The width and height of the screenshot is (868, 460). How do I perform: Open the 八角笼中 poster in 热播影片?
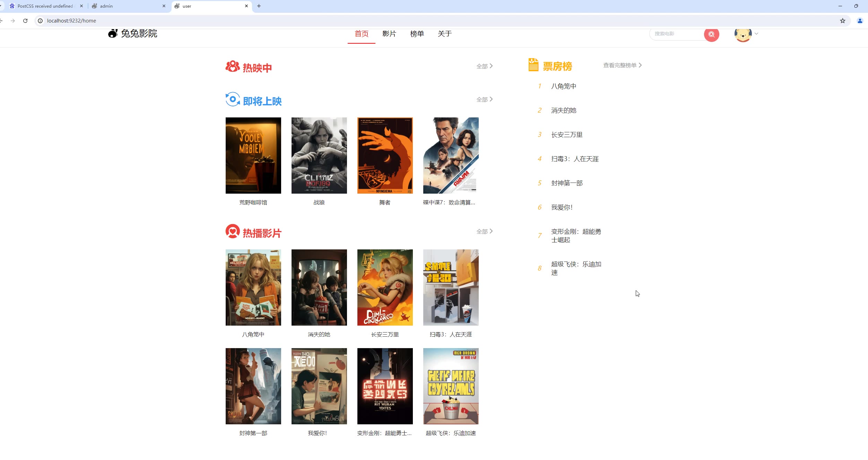(x=253, y=287)
